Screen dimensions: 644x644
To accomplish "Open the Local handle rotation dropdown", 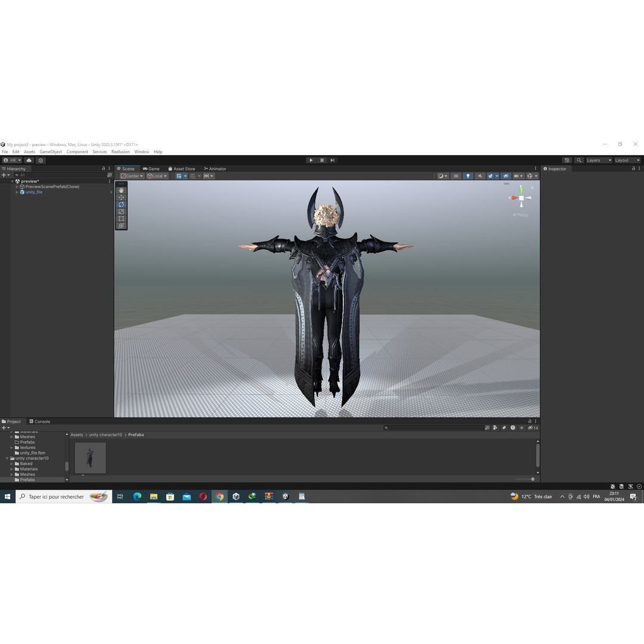I will [157, 176].
